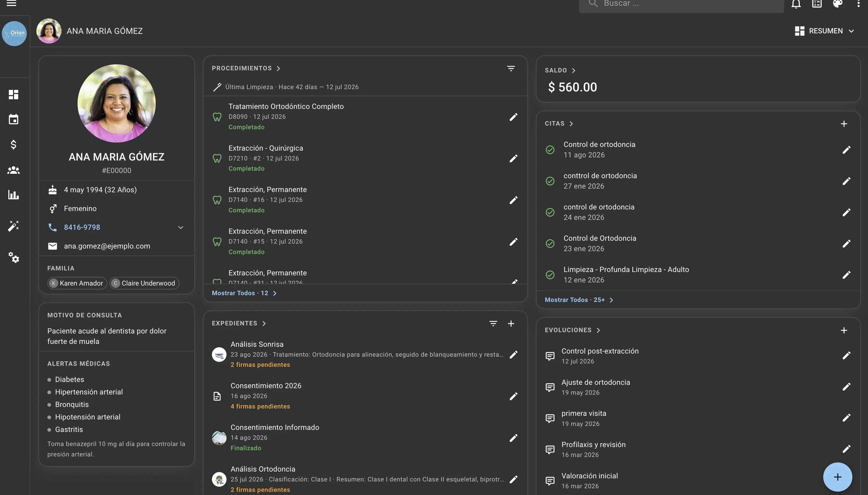Open the Citas section
The height and width of the screenshot is (495, 868).
559,124
